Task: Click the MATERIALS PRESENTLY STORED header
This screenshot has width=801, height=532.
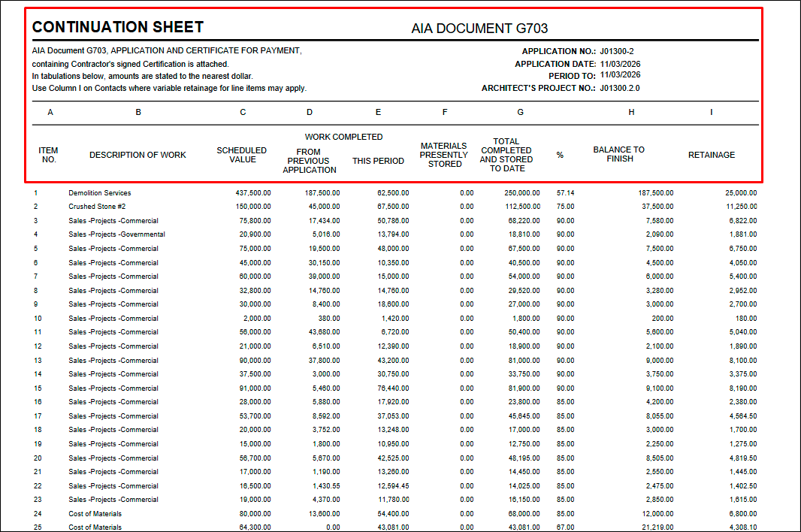Action: click(x=444, y=155)
